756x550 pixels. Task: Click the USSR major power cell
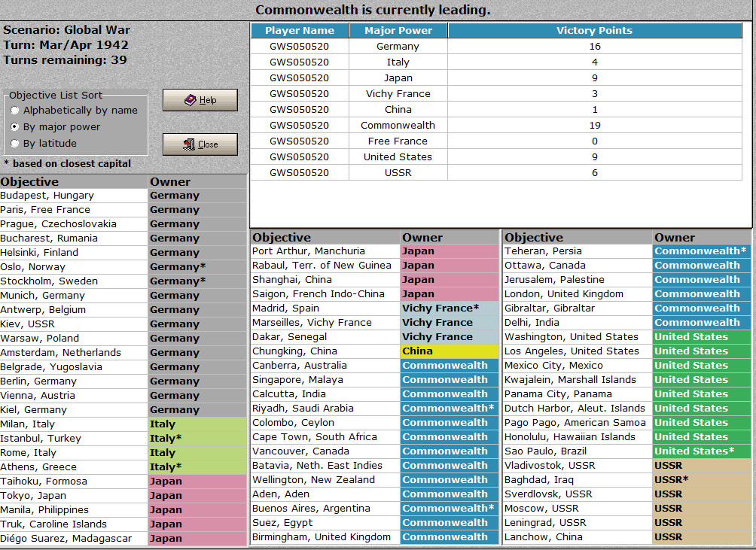click(x=398, y=172)
